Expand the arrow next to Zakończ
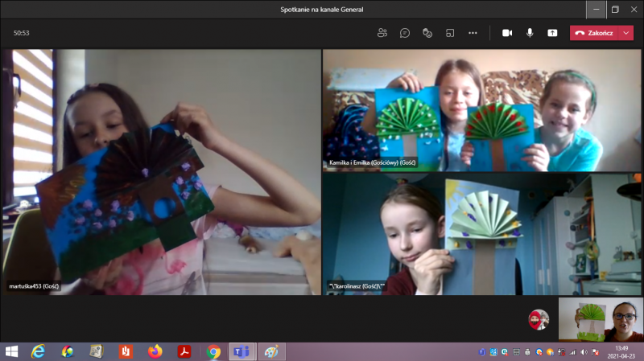This screenshot has width=644, height=361. pyautogui.click(x=626, y=33)
